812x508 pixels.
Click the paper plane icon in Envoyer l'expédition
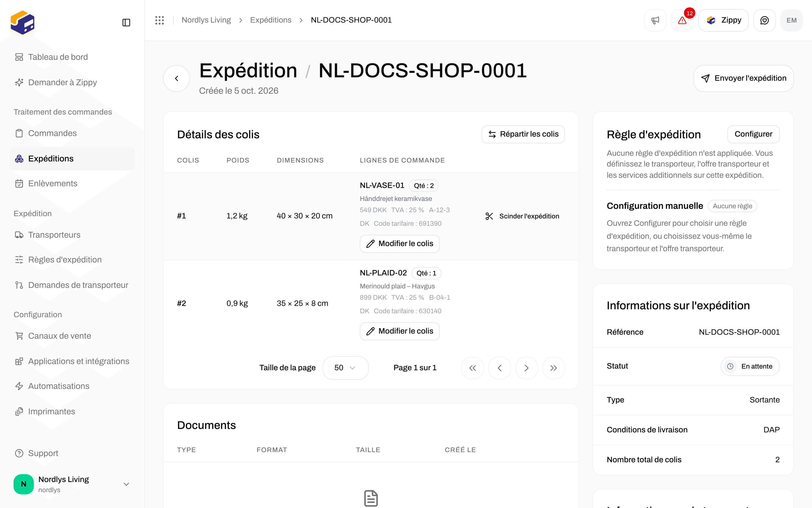click(x=705, y=78)
